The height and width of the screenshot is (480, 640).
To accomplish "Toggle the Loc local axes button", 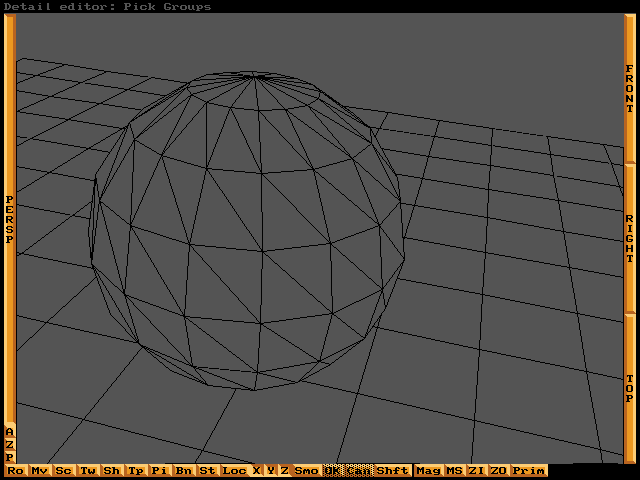I will 234,471.
